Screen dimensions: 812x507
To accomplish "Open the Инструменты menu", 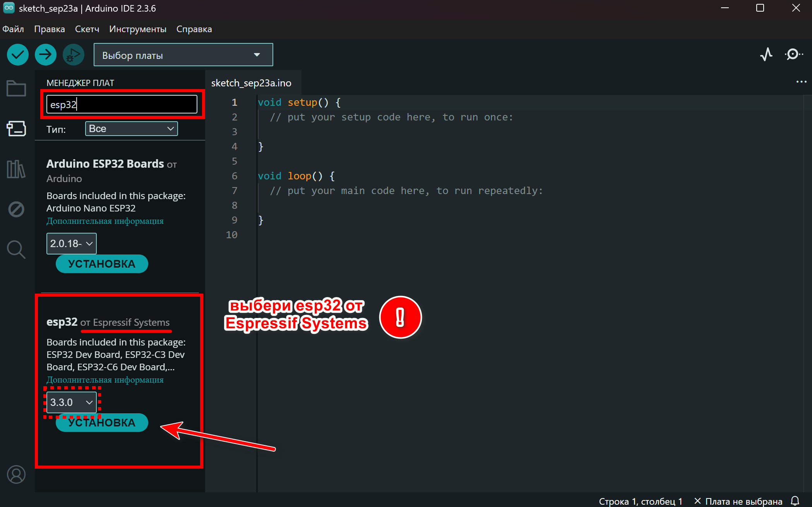I will click(x=137, y=29).
